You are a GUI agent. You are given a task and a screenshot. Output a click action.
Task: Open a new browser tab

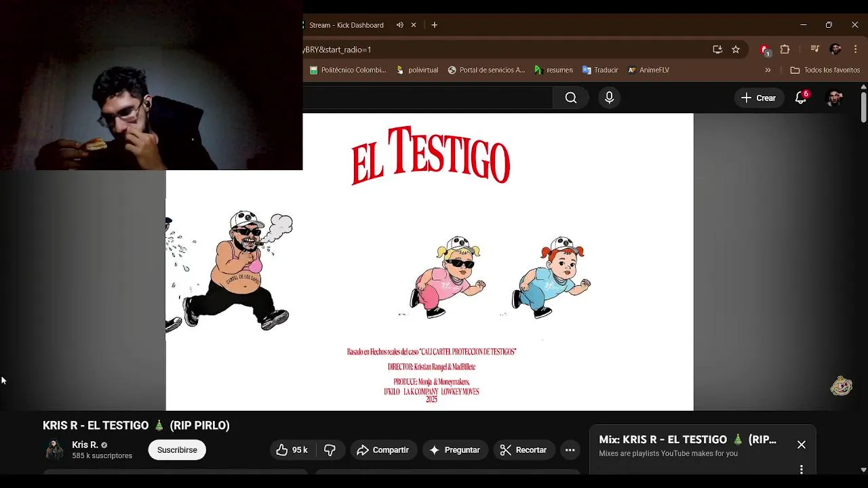click(434, 25)
